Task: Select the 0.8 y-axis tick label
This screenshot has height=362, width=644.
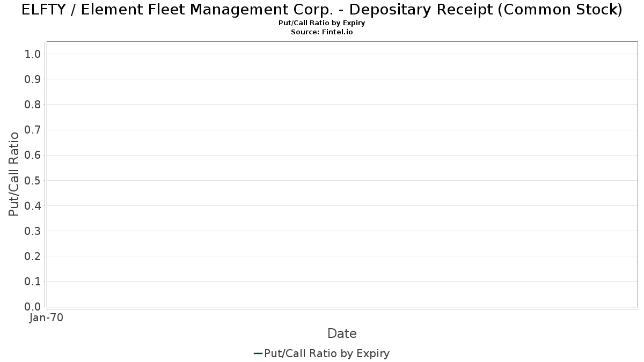Action: point(33,105)
